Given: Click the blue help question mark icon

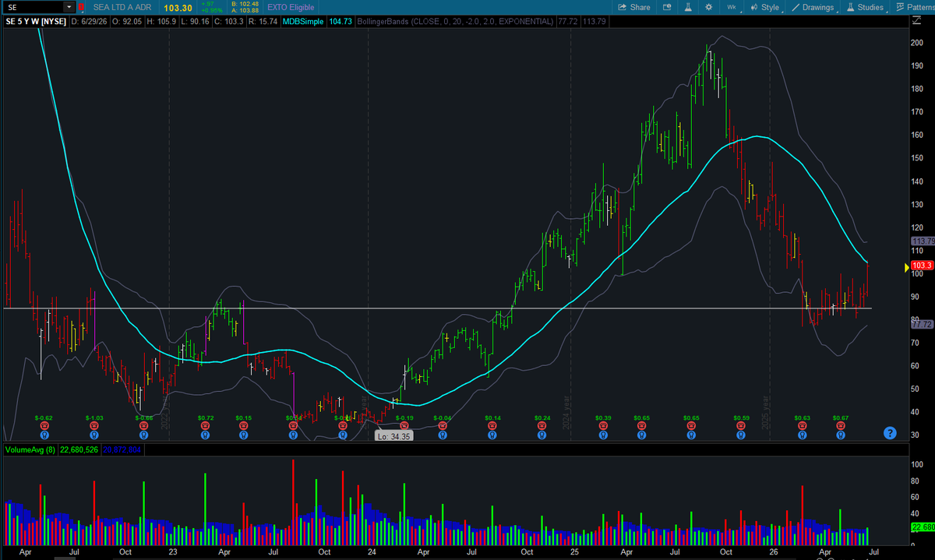Looking at the screenshot, I should [891, 433].
